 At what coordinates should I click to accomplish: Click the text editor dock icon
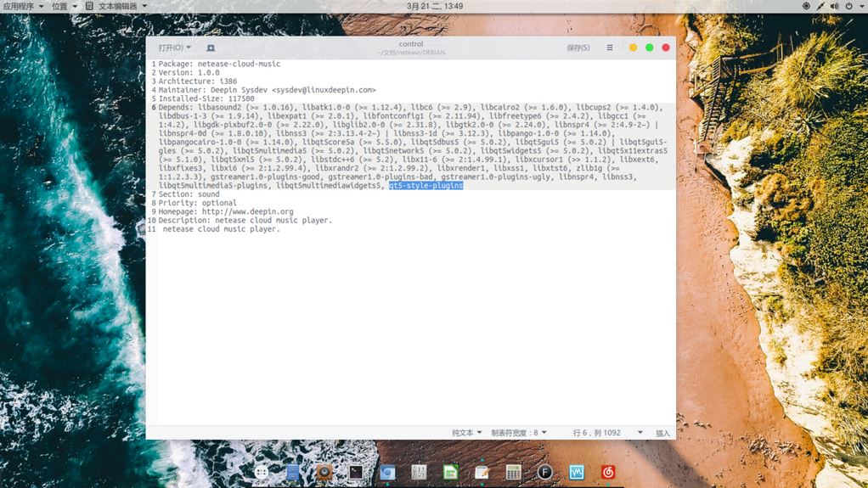click(x=482, y=472)
